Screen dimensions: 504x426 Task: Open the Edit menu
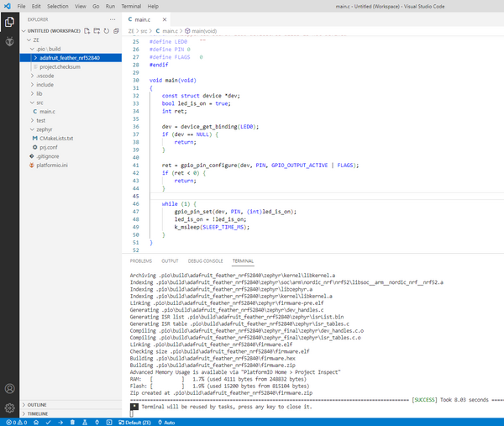36,6
